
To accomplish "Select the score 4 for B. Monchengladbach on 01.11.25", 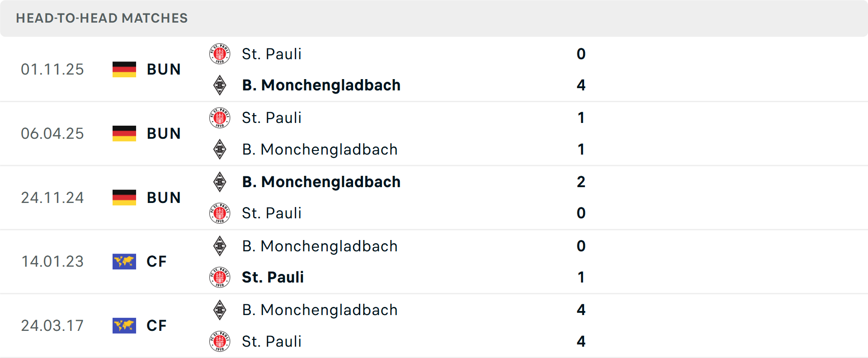I will 581,85.
